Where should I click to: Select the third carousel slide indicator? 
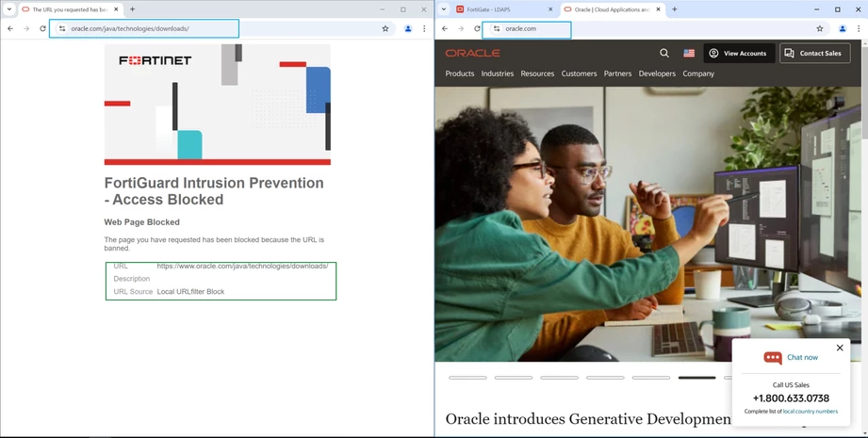point(559,378)
